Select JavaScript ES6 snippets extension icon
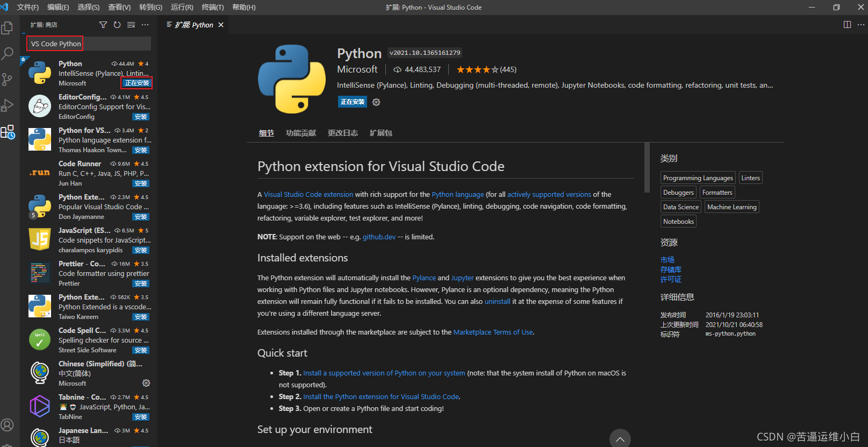 [40, 239]
